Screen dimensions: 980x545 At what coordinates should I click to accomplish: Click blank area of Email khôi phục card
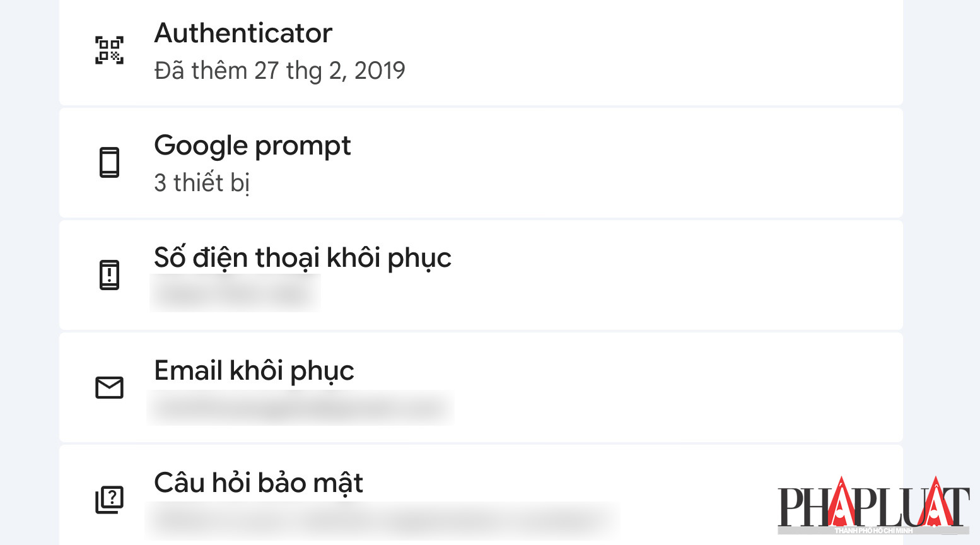click(x=662, y=387)
